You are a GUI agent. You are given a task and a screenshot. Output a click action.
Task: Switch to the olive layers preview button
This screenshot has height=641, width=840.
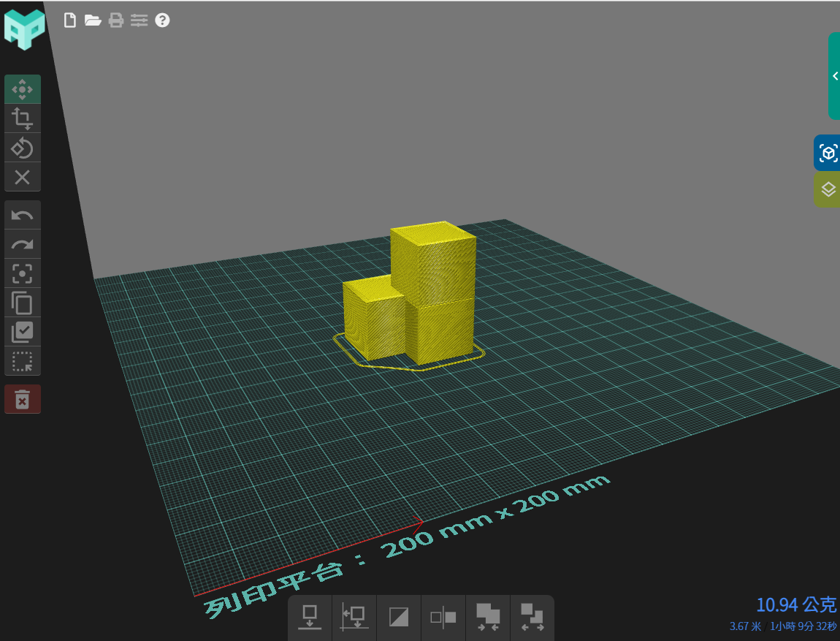click(828, 189)
